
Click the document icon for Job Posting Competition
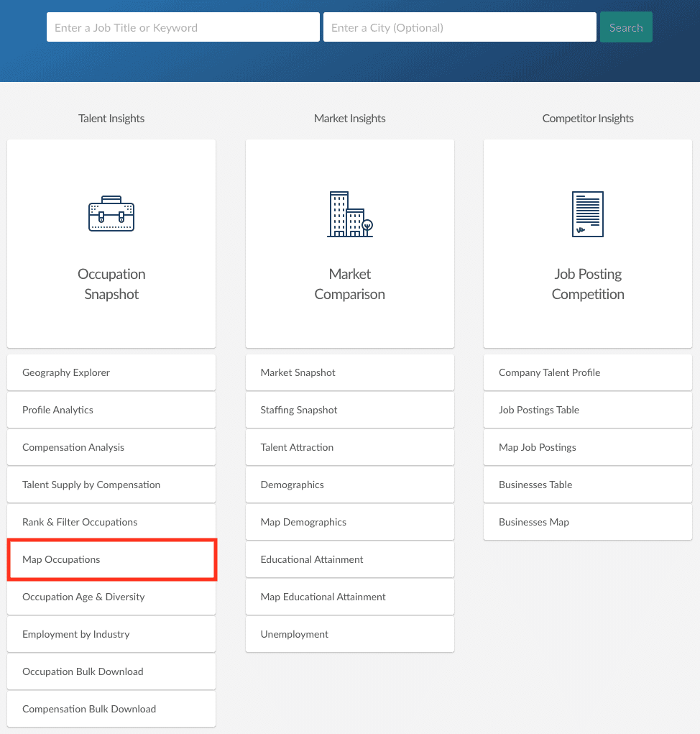(588, 214)
